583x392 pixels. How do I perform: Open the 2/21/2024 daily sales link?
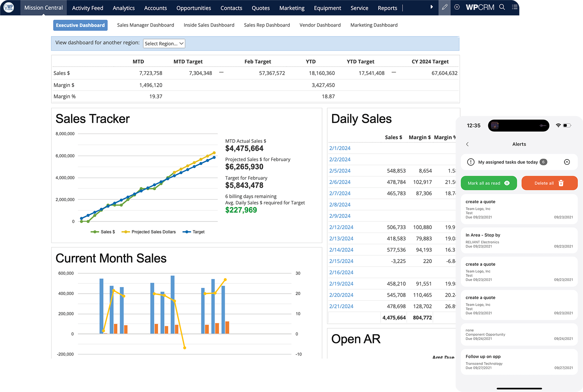pyautogui.click(x=341, y=306)
